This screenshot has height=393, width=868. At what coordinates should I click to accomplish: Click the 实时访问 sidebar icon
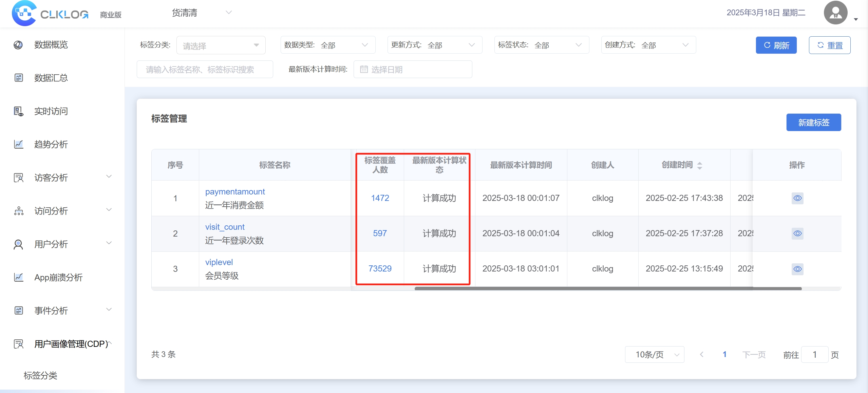click(x=18, y=111)
